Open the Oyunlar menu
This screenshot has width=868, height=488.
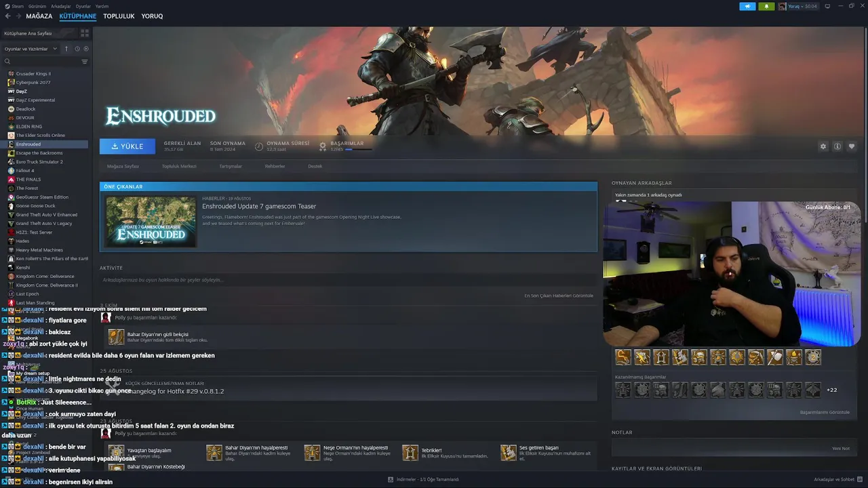click(x=83, y=6)
